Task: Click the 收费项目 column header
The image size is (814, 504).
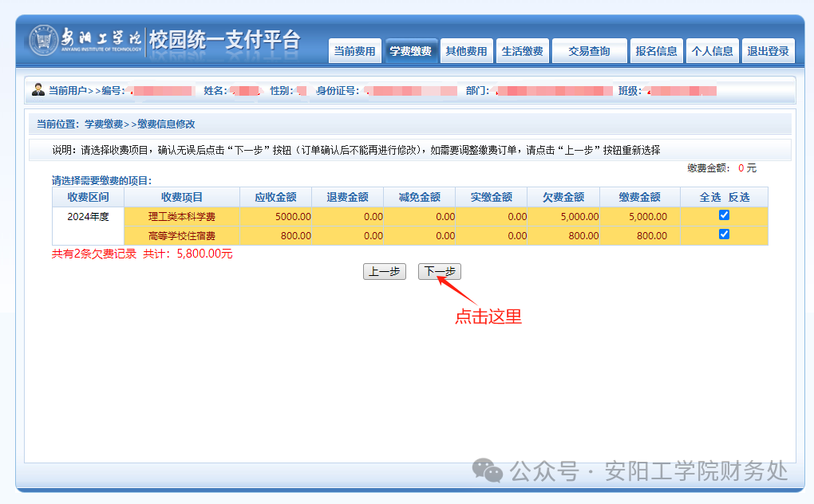Action: pos(182,197)
